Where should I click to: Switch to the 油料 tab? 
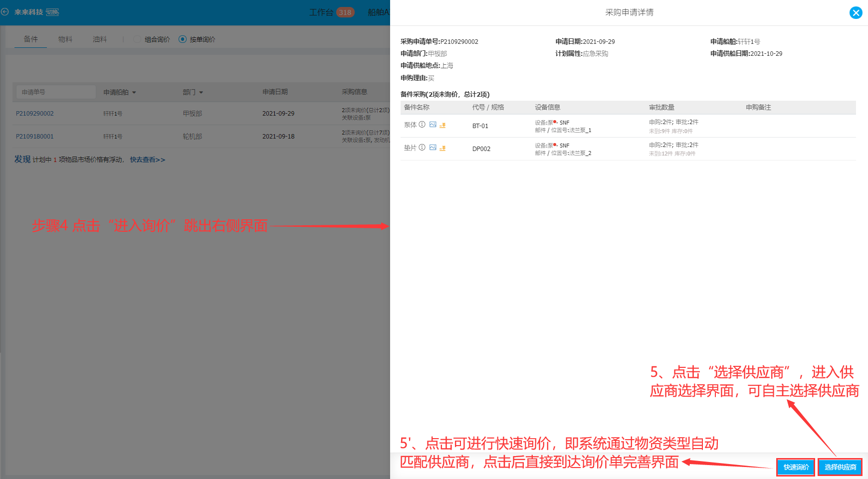pos(100,39)
